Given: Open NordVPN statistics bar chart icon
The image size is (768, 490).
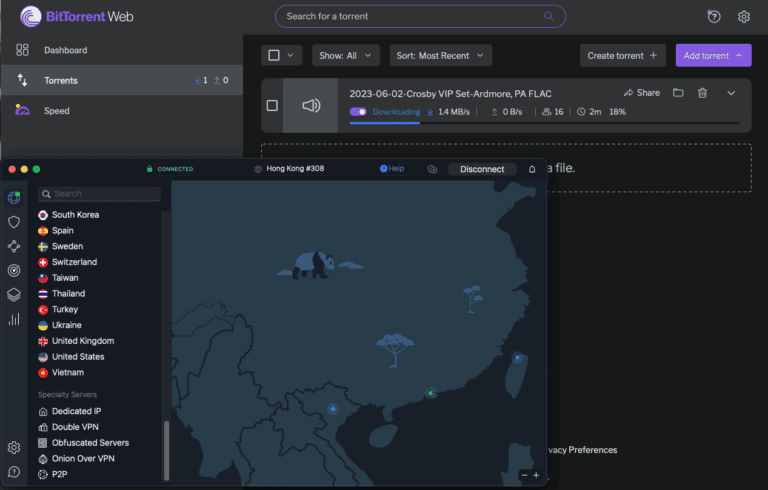Looking at the screenshot, I should tap(14, 319).
